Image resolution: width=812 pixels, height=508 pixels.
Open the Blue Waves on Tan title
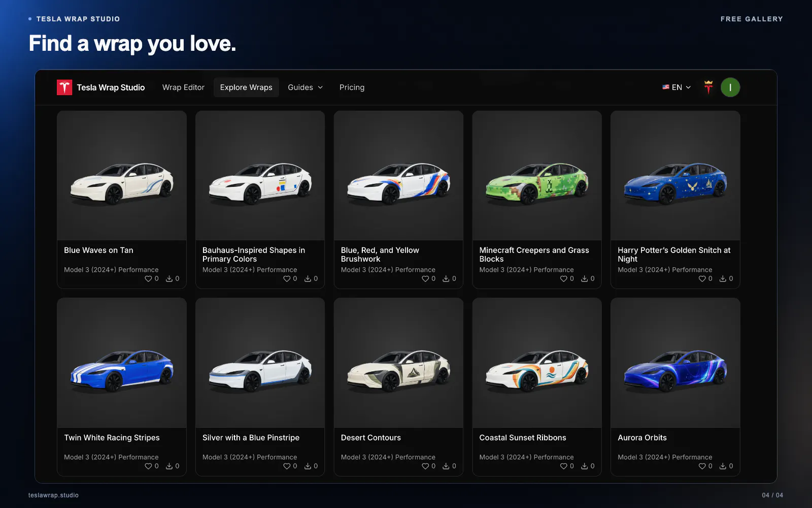(x=98, y=250)
